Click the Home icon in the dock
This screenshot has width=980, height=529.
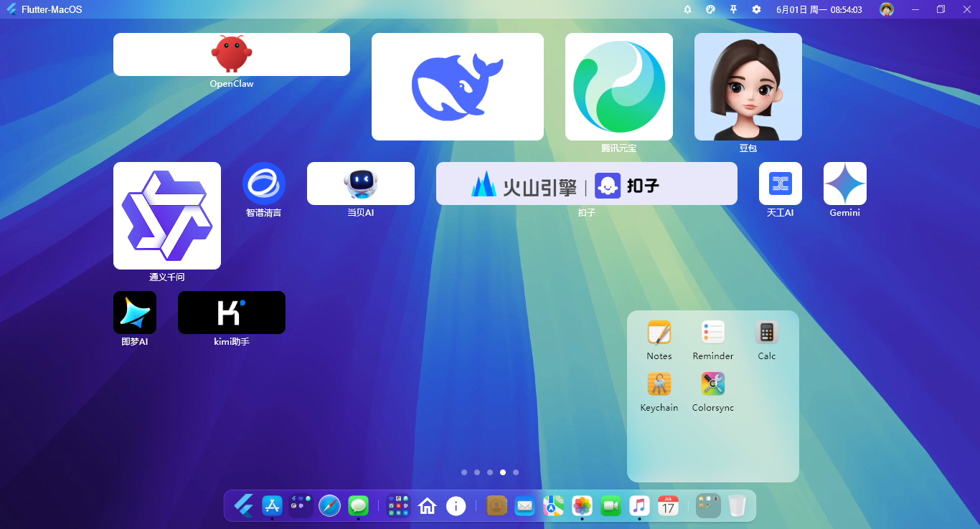click(428, 506)
